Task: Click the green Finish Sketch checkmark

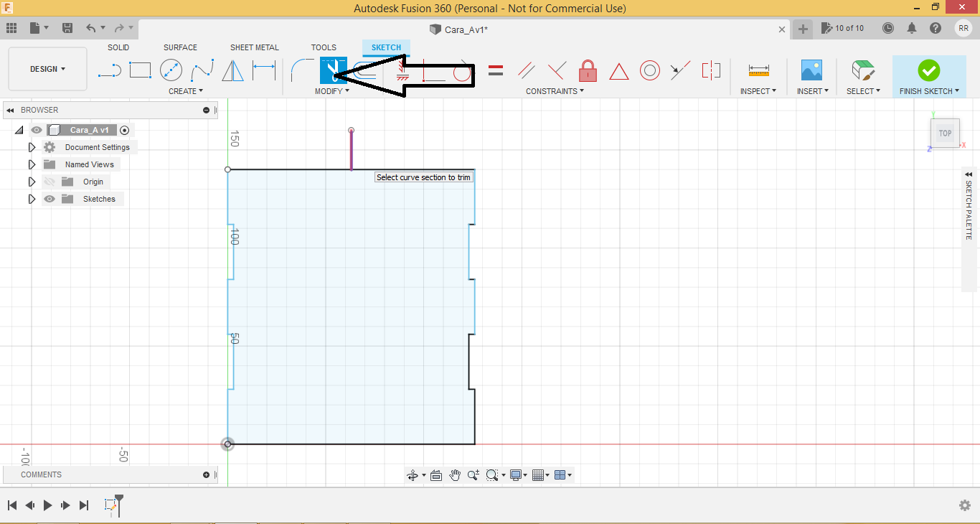Action: [929, 70]
